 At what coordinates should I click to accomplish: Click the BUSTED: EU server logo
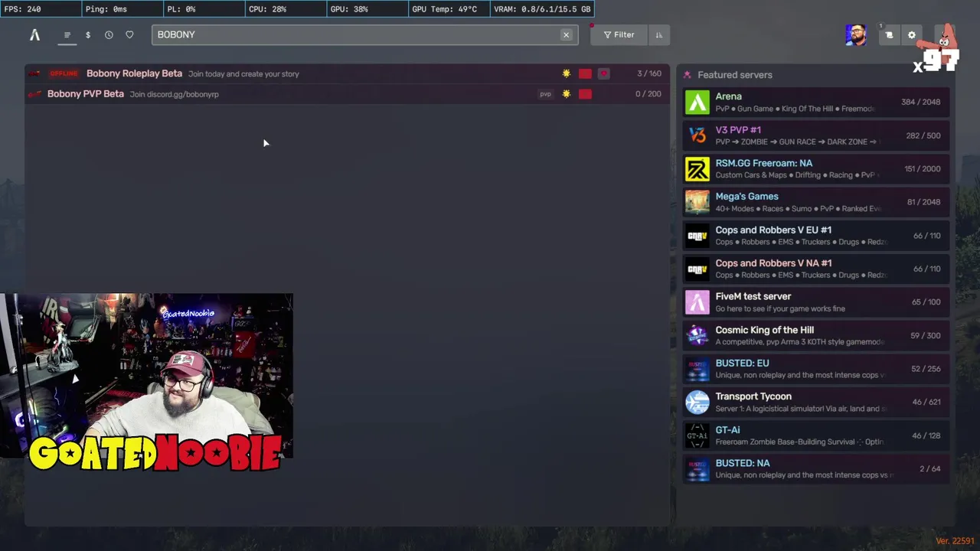[697, 369]
